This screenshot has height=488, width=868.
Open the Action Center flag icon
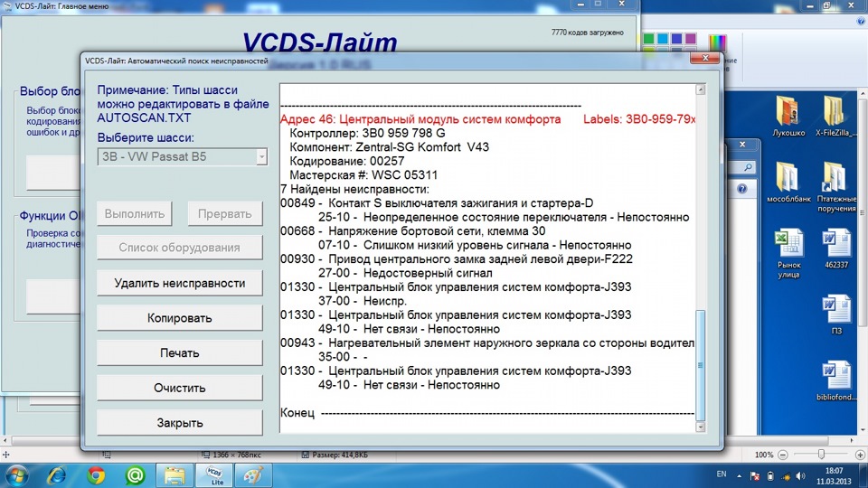pyautogui.click(x=754, y=476)
